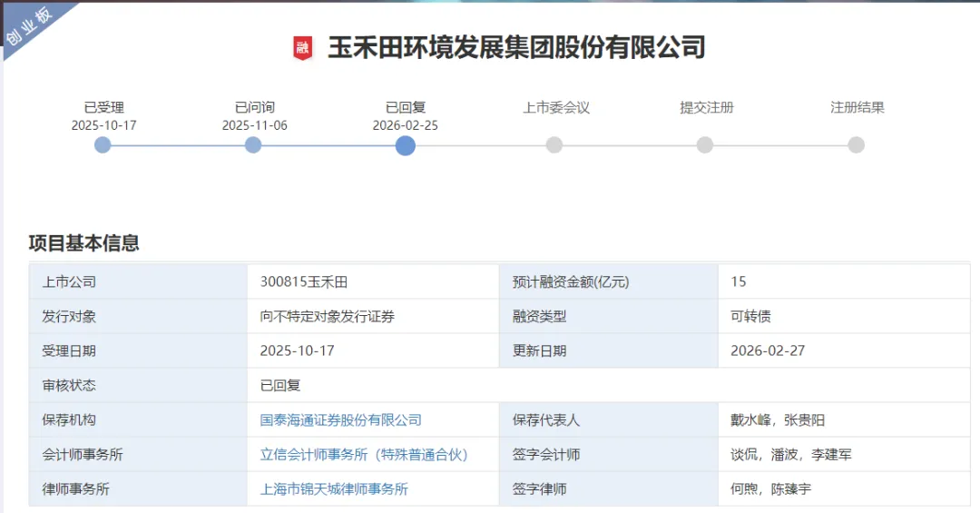Click the 2026-02-25 reply date
Viewport: 980px width, 513px height.
405,125
